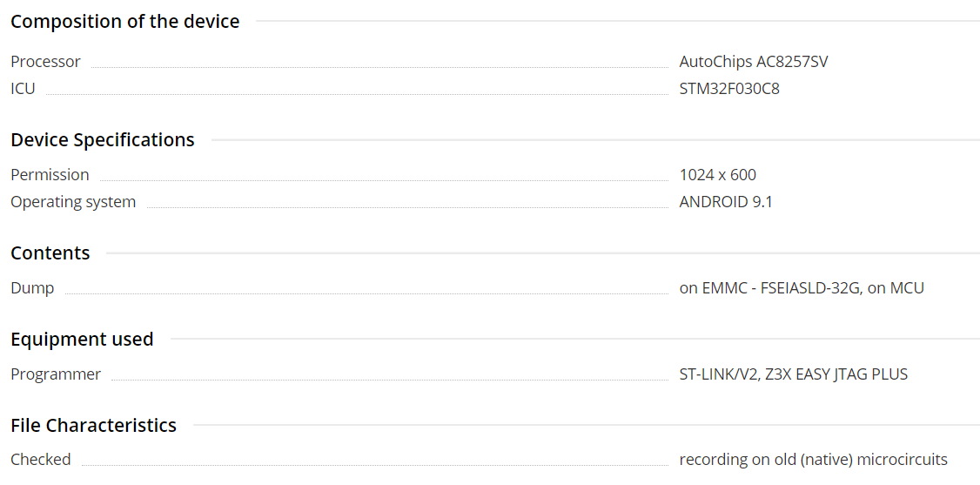
Task: Click the "File Characteristics" heading
Action: coord(93,426)
